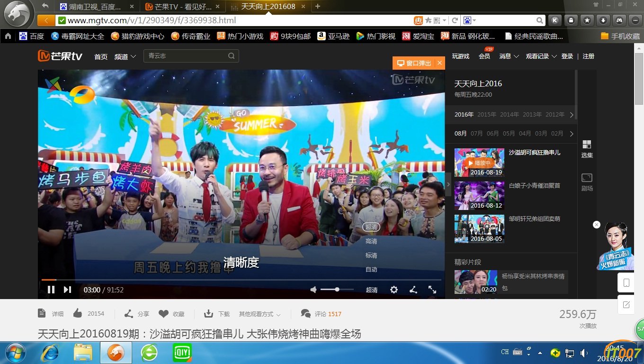Click the feedback edit floating icon

pos(626,305)
